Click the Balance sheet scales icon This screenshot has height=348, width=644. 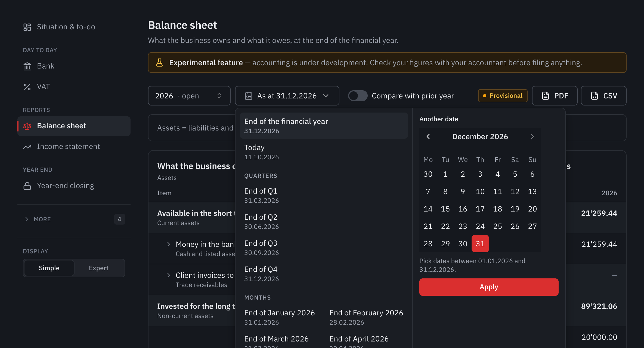click(27, 126)
